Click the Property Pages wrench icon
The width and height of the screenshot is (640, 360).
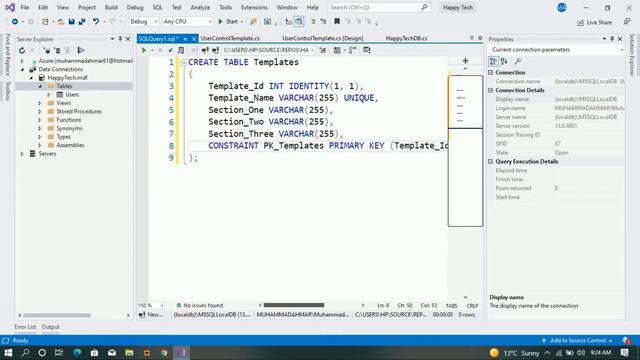518,61
